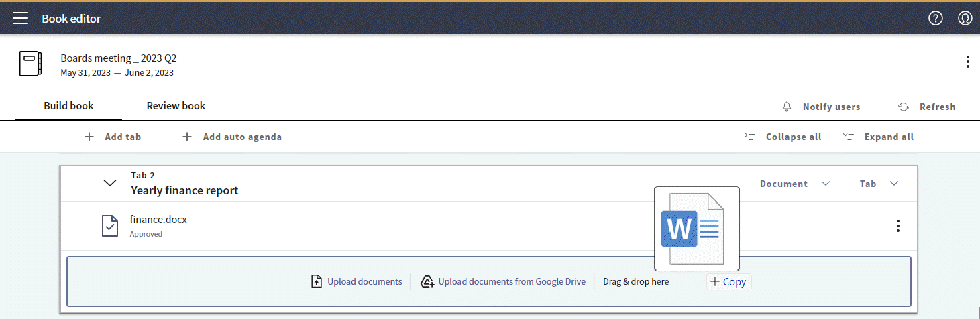
Task: Click Add auto agenda
Action: (232, 137)
